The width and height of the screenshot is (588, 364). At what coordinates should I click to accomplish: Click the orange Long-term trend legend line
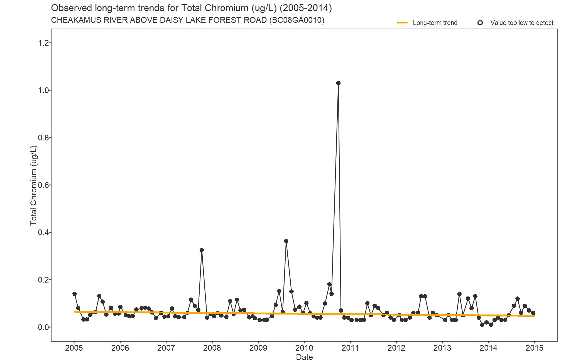tap(402, 23)
